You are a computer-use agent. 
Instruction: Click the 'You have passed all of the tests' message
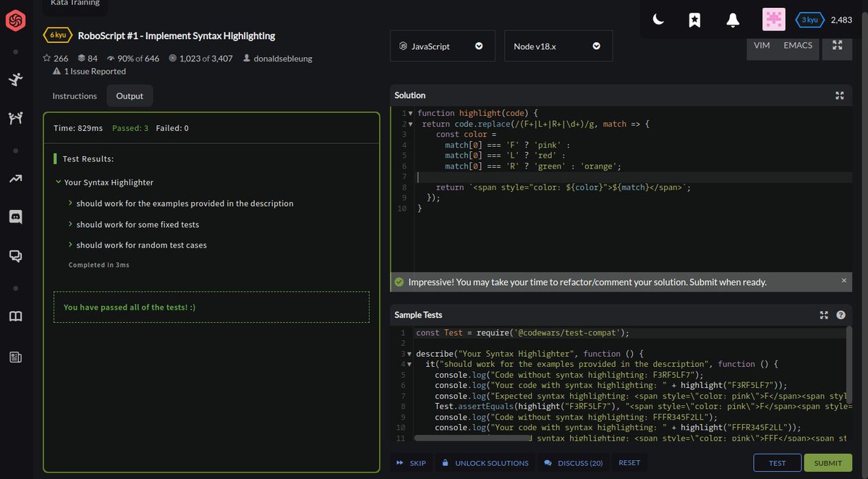[129, 308]
